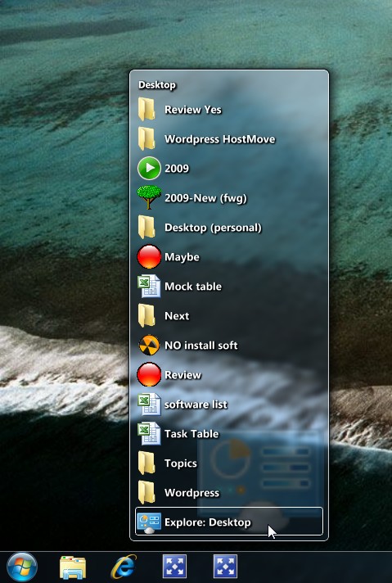392x583 pixels.
Task: Click the Windows Start orb
Action: (x=22, y=567)
